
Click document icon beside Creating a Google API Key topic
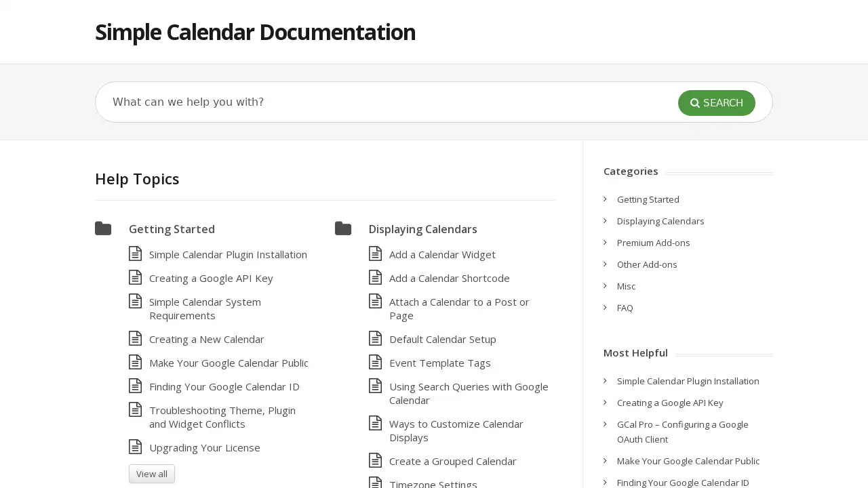(x=136, y=277)
